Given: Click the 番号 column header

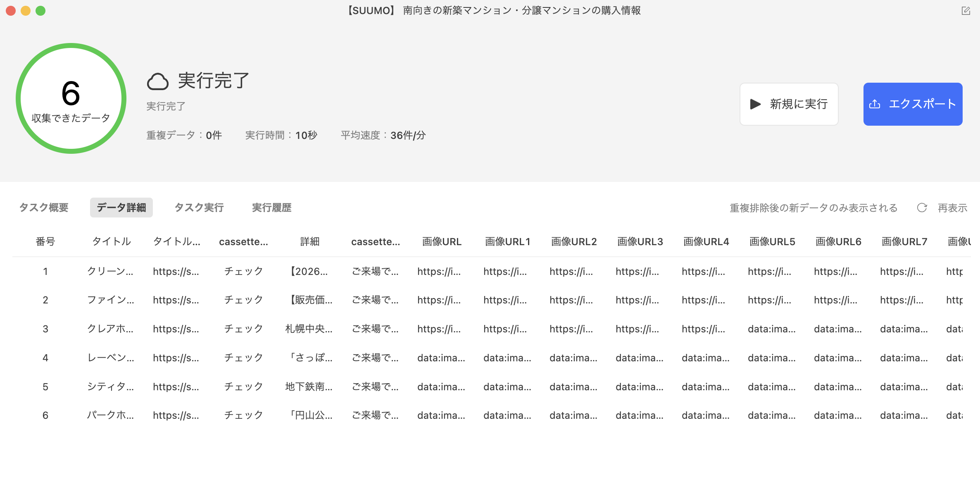Looking at the screenshot, I should (45, 241).
